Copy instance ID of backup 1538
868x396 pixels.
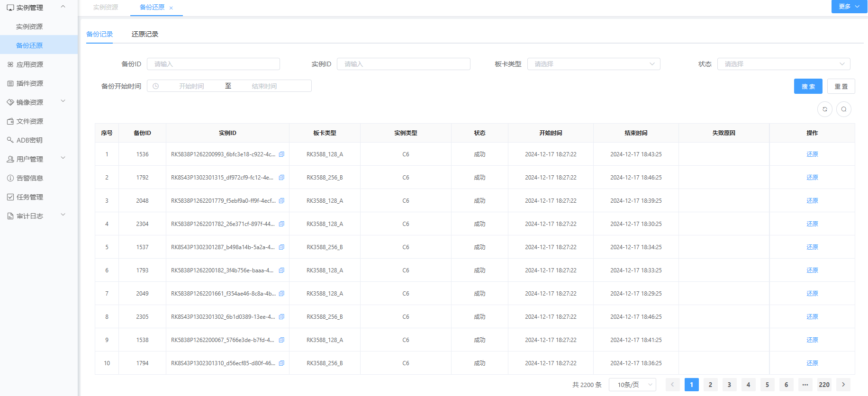281,340
